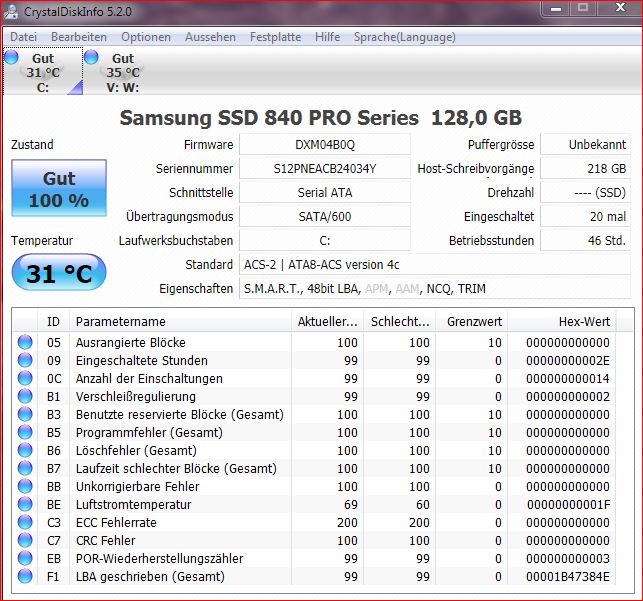This screenshot has width=643, height=601.
Task: Click hex value 00001B47384E
Action: 568,576
